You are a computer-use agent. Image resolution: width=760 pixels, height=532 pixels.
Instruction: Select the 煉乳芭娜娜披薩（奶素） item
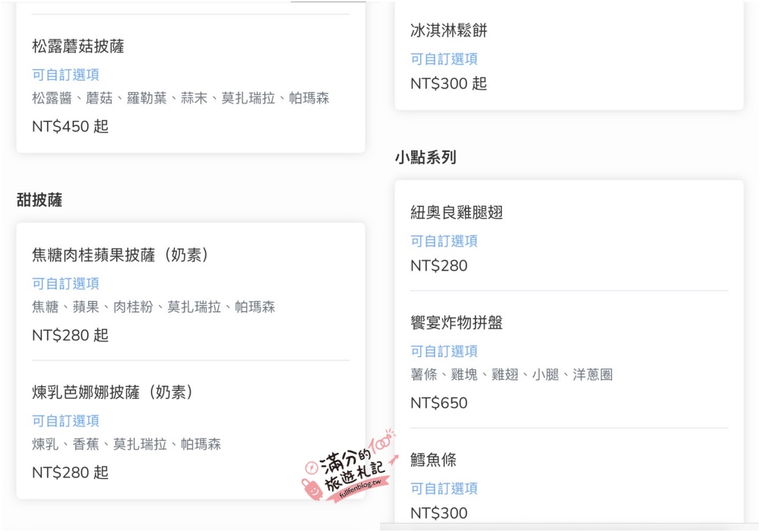pos(113,392)
